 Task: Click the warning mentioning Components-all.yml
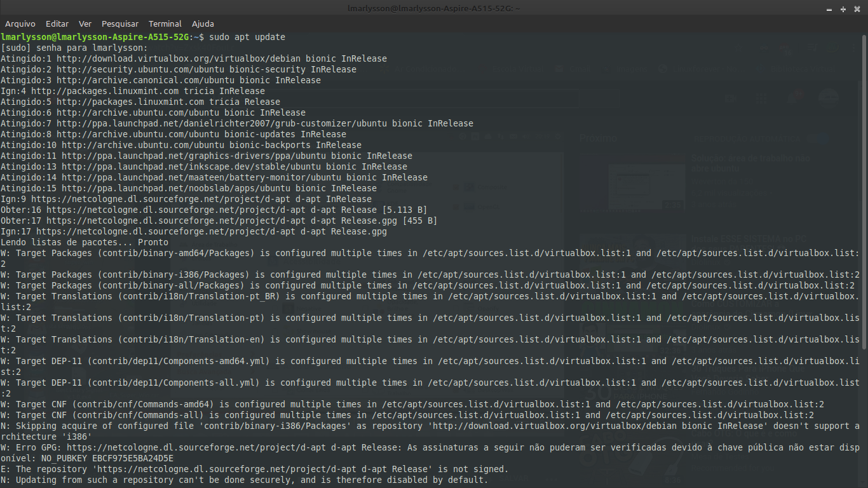point(430,388)
